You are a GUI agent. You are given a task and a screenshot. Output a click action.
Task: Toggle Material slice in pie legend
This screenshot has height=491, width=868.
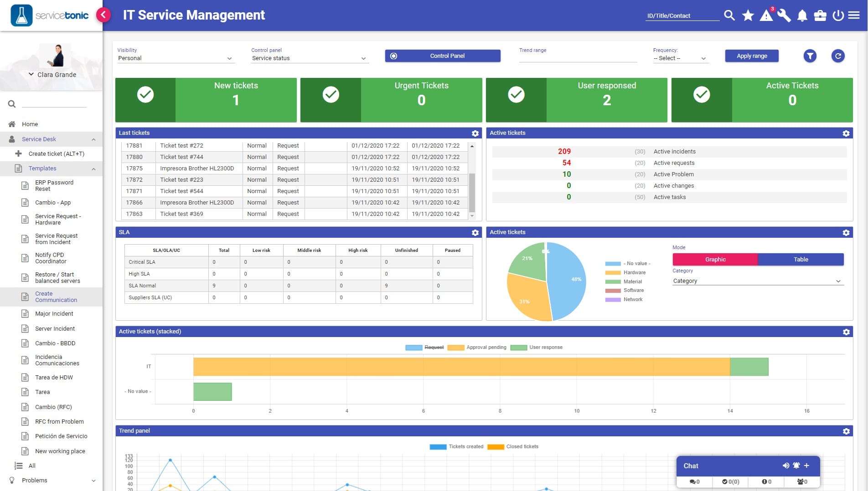point(624,282)
